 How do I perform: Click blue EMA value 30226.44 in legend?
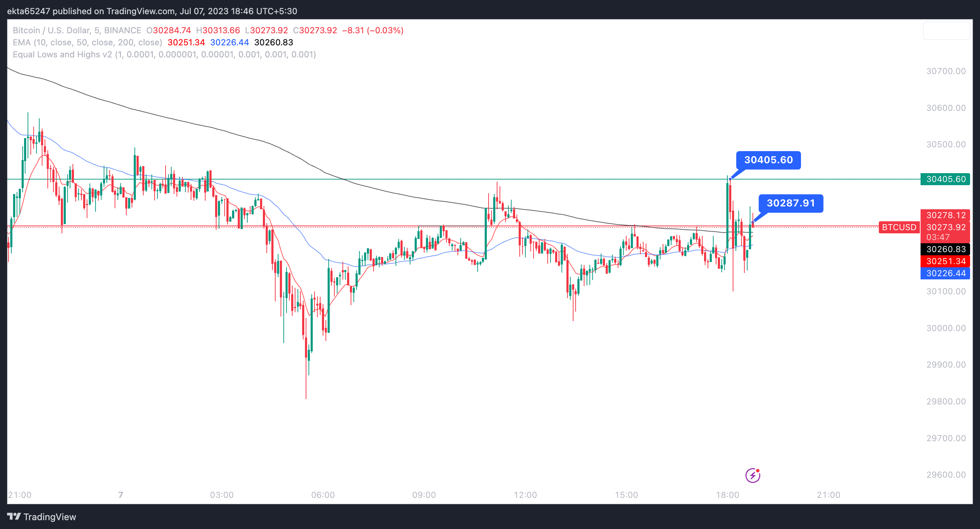coord(229,42)
